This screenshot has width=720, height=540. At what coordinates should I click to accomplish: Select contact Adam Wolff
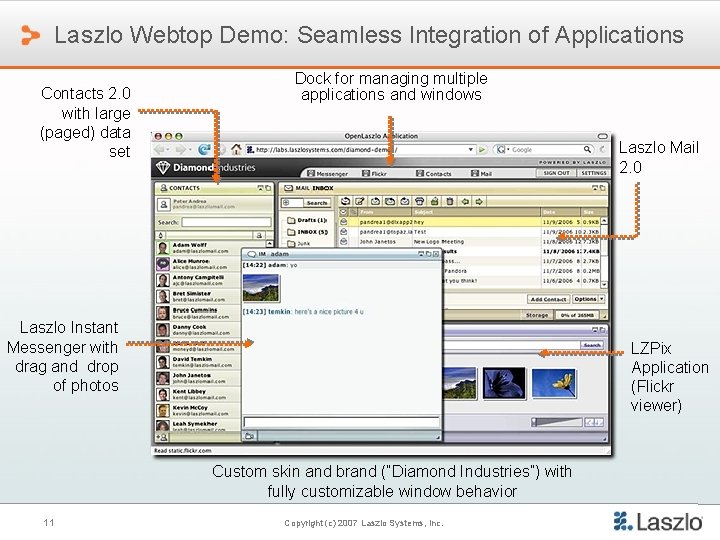click(198, 248)
